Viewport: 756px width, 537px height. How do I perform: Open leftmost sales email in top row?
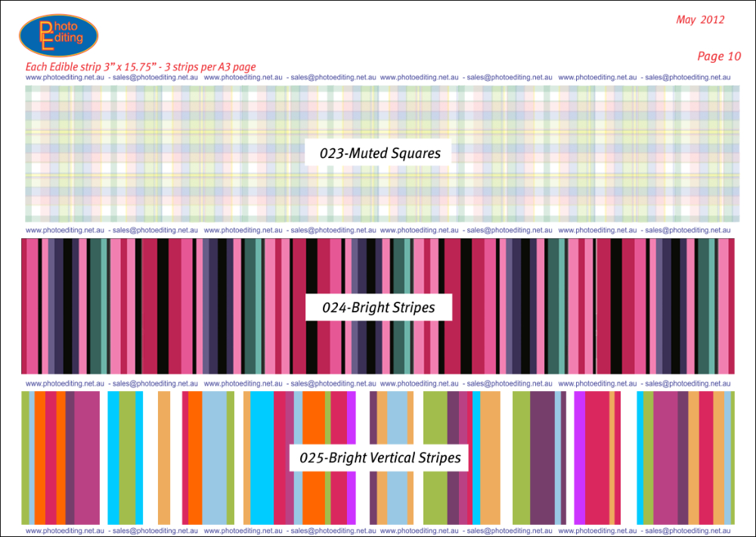155,77
